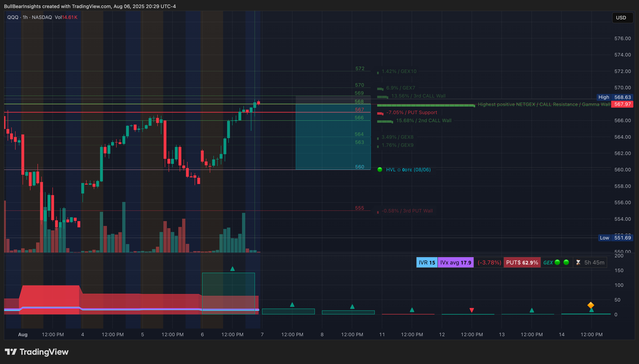Screen dimensions: 639x364
Task: Click the 0DTE target icon beside HVL
Action: pos(399,170)
